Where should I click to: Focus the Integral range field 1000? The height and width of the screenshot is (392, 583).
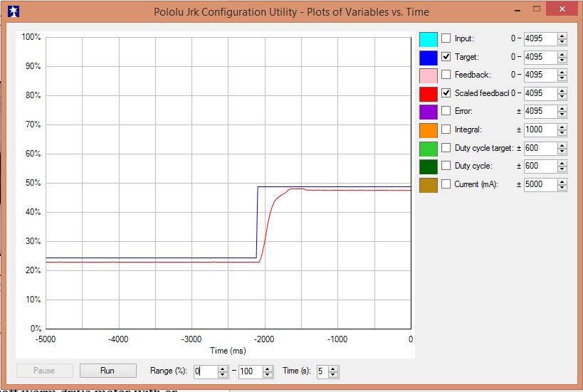(x=540, y=129)
